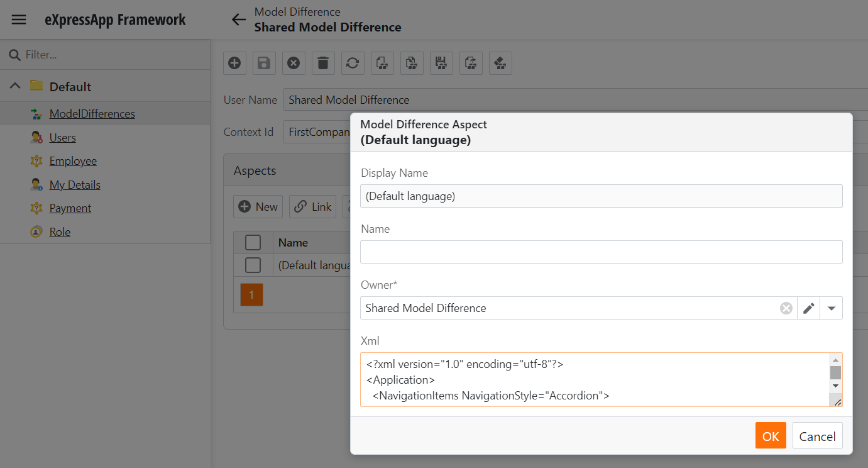This screenshot has width=868, height=468.
Task: Confirm the dialog with OK
Action: [x=771, y=435]
